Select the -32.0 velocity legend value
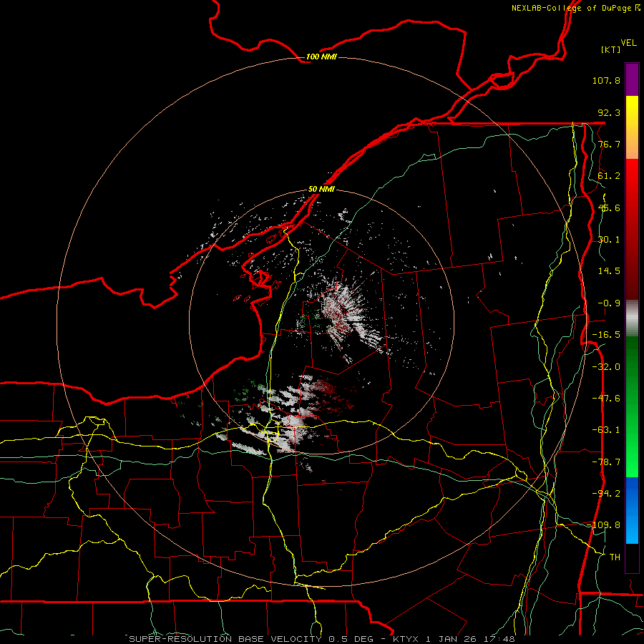Image resolution: width=644 pixels, height=644 pixels. pos(606,367)
